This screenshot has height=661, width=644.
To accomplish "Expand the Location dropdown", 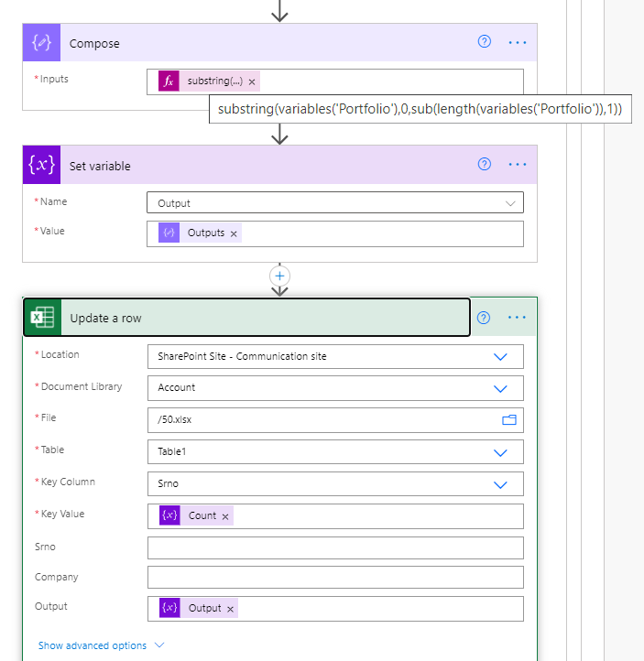I will [x=500, y=356].
